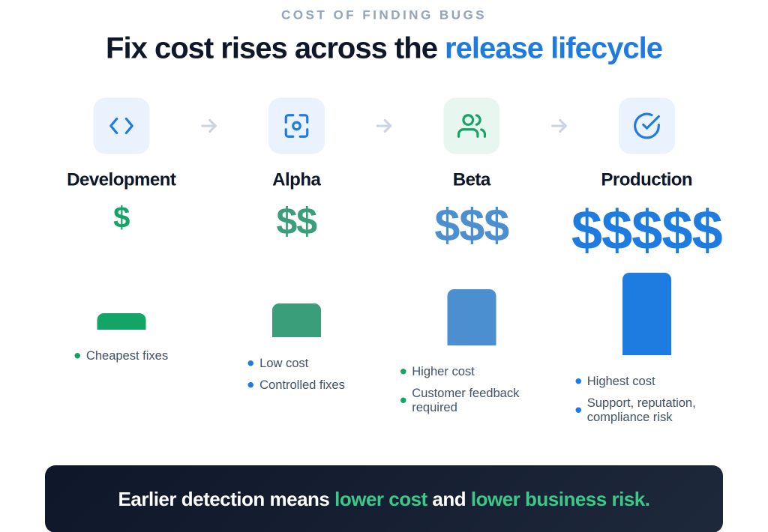Click 'Customer feedback required' bullet text
This screenshot has height=532, width=768.
pyautogui.click(x=465, y=400)
